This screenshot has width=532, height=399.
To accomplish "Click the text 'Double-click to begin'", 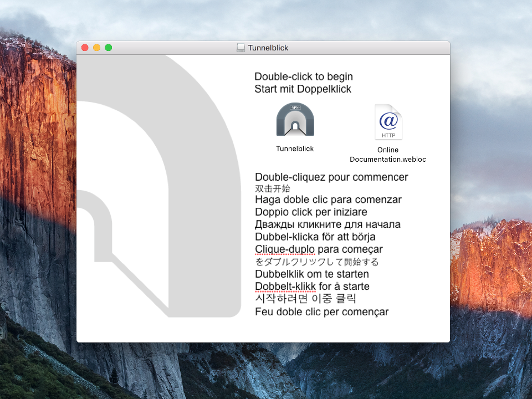I will pyautogui.click(x=304, y=76).
